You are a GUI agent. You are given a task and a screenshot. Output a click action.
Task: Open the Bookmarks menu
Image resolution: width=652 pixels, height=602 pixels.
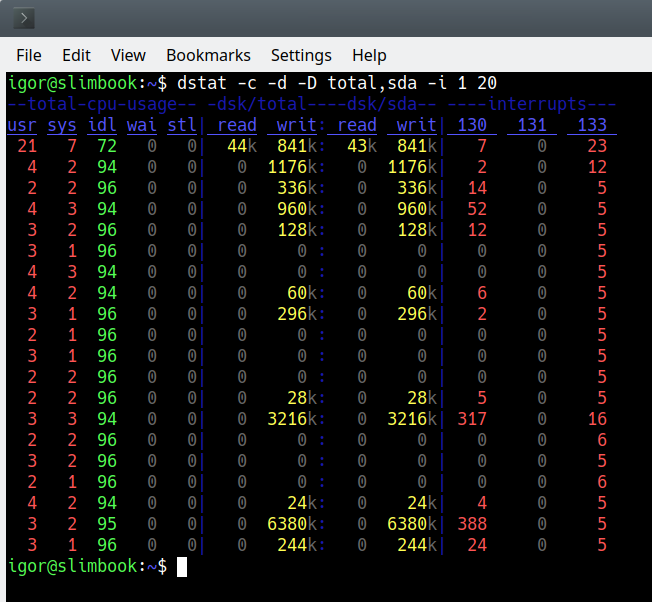click(208, 55)
